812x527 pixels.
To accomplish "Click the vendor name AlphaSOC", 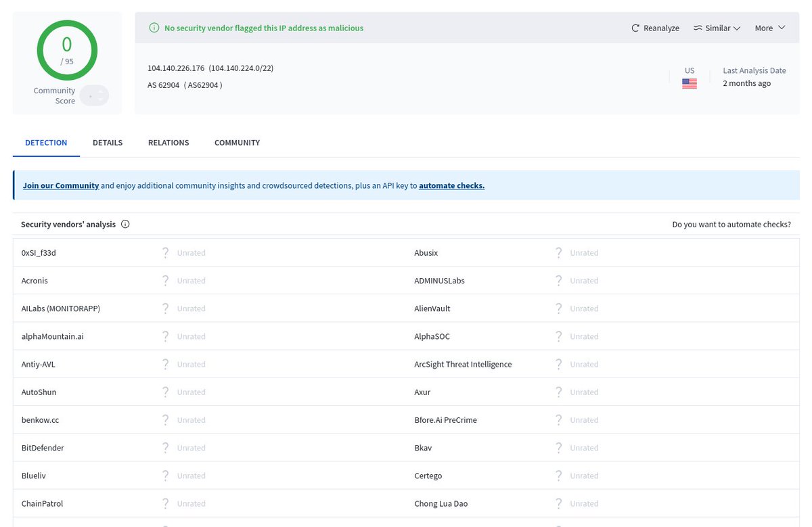I will pos(432,336).
